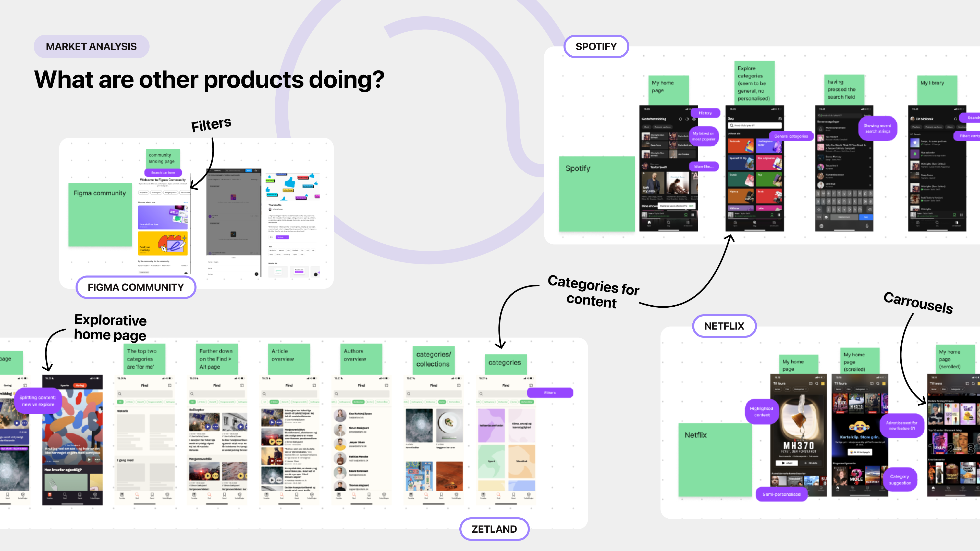Click camera icon on Spotify Søg screen
The width and height of the screenshot is (980, 551).
(x=779, y=119)
